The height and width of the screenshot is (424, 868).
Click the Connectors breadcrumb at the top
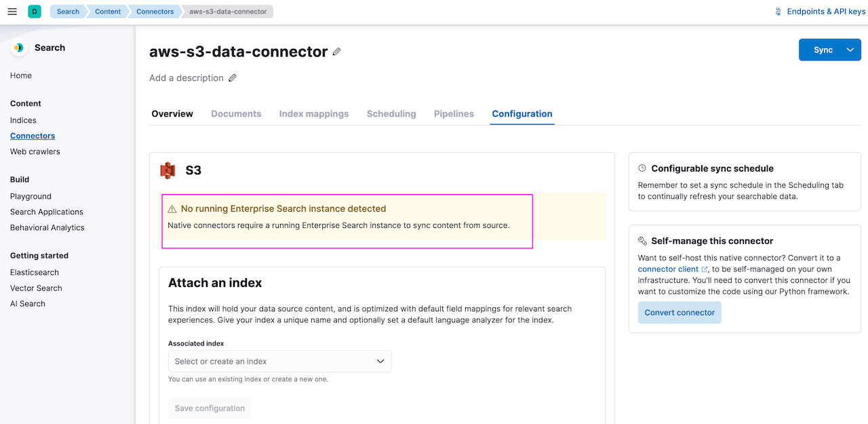(x=155, y=11)
